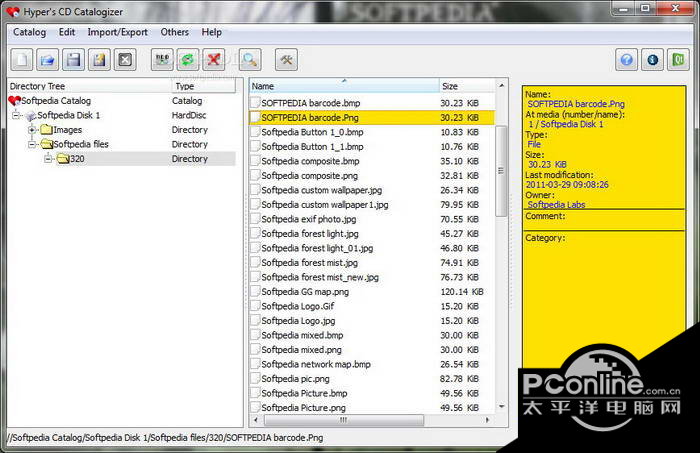Open the Catalog menu
This screenshot has height=453, width=700.
tap(29, 32)
